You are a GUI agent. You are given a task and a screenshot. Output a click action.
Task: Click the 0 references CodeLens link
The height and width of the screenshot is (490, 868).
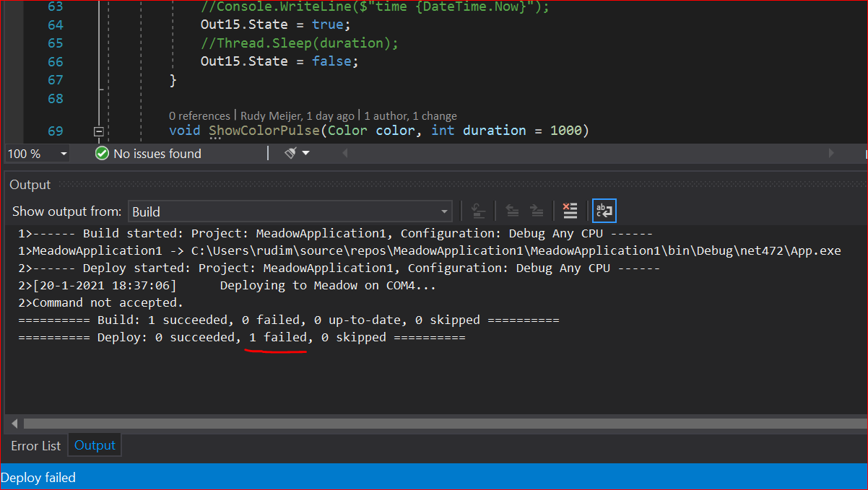199,115
